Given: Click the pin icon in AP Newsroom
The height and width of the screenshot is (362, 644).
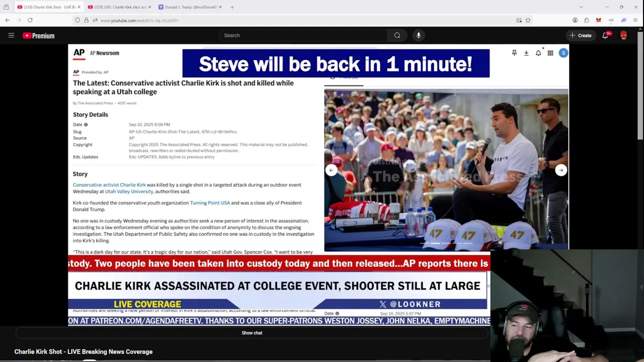Looking at the screenshot, I should click(514, 53).
